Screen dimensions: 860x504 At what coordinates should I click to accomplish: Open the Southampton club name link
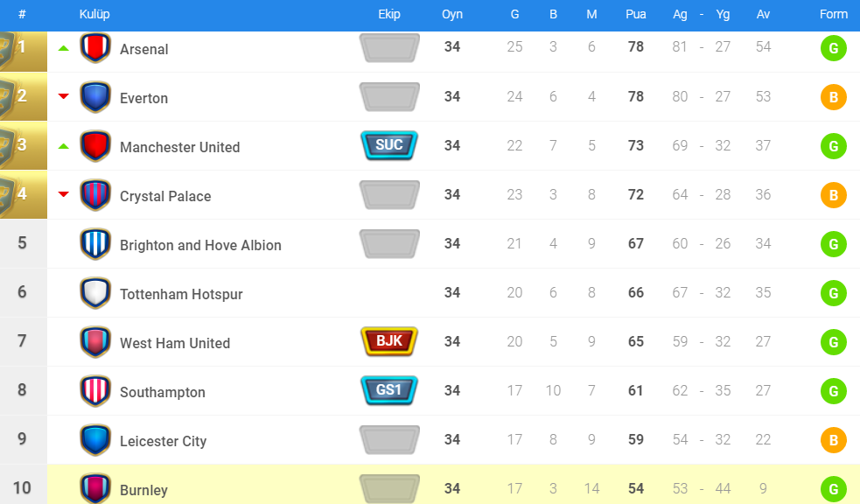click(163, 392)
